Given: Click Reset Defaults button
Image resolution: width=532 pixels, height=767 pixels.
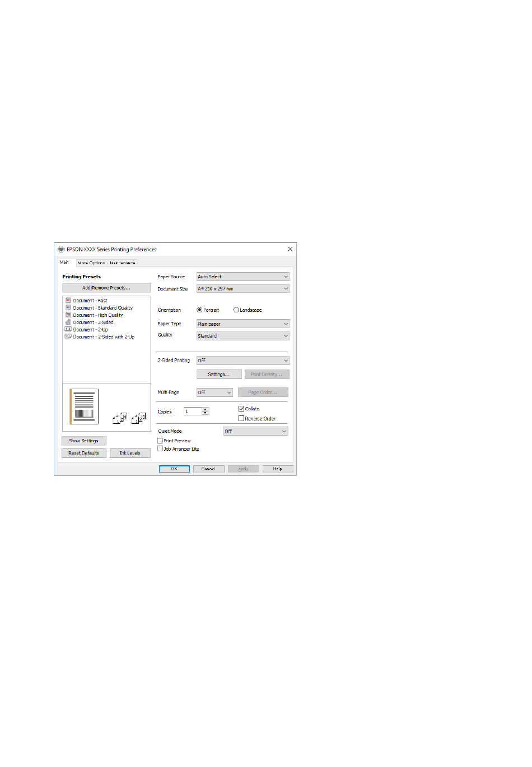Looking at the screenshot, I should (x=83, y=453).
